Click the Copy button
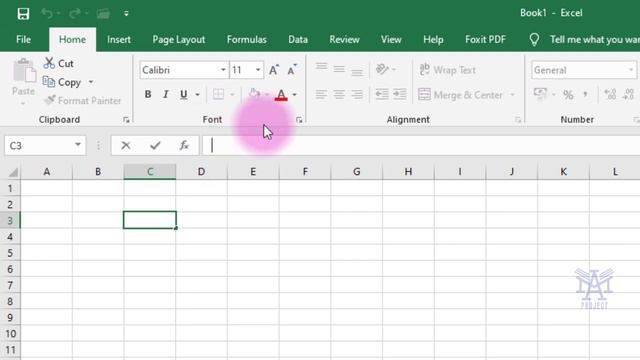 [x=62, y=82]
